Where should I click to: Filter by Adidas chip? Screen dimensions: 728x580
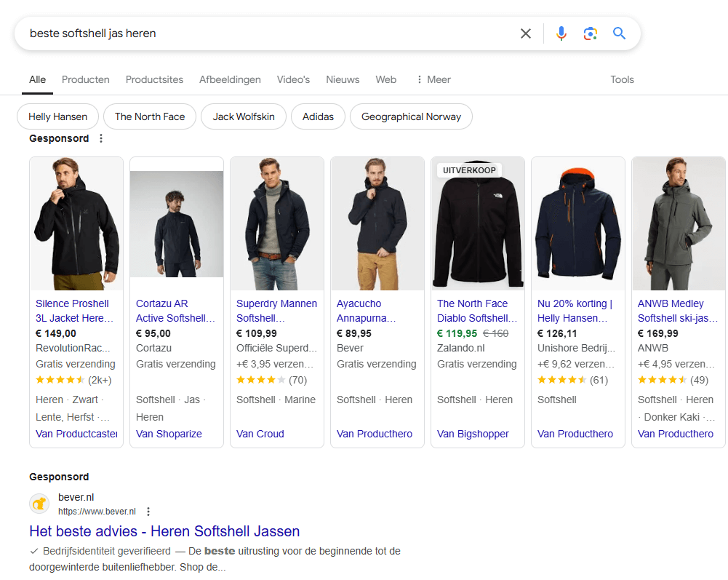[x=318, y=116]
